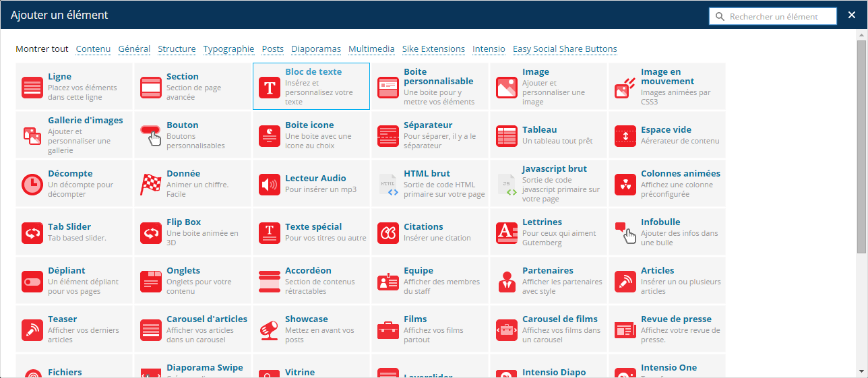Open the Structure category filter
868x378 pixels.
point(177,49)
